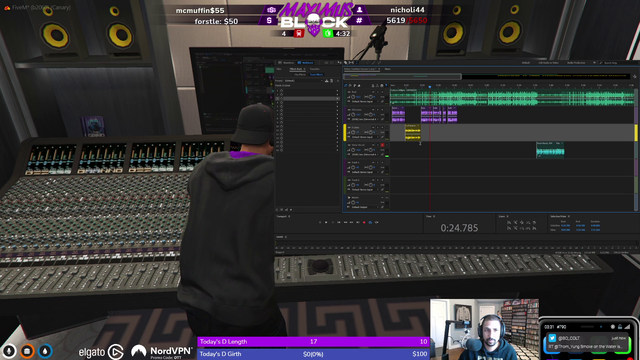Screen dimensions: 640x360
Task: Open the Mixer panel tab
Action: point(388,69)
